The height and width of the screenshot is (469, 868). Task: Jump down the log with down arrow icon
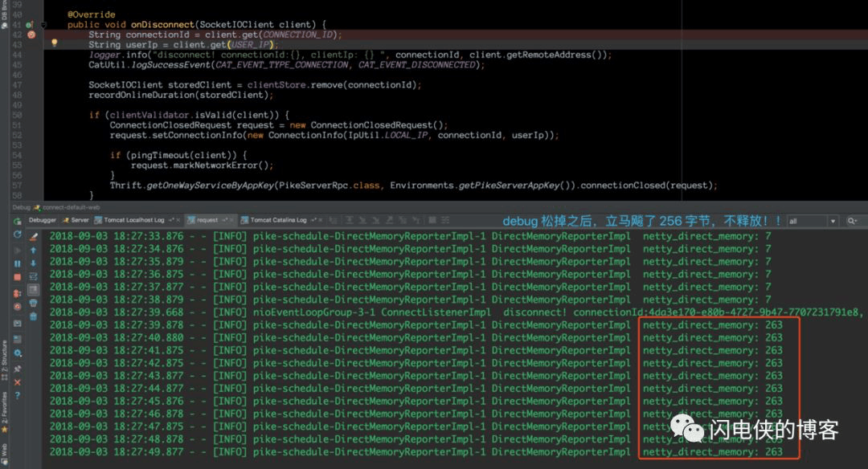point(33,263)
